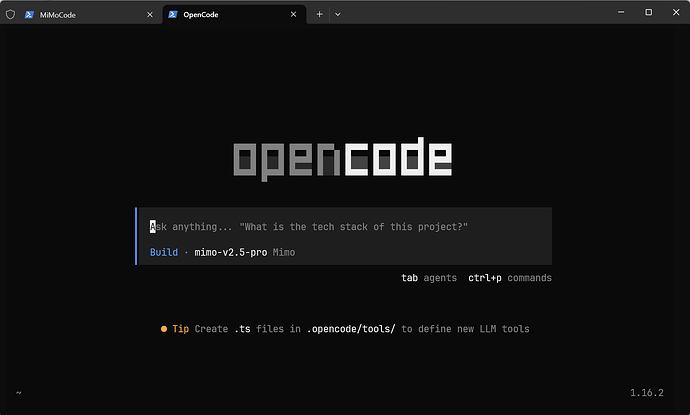Viewport: 690px width, 415px height.
Task: Select the mimo-v2.5-pro model label
Action: tap(231, 252)
